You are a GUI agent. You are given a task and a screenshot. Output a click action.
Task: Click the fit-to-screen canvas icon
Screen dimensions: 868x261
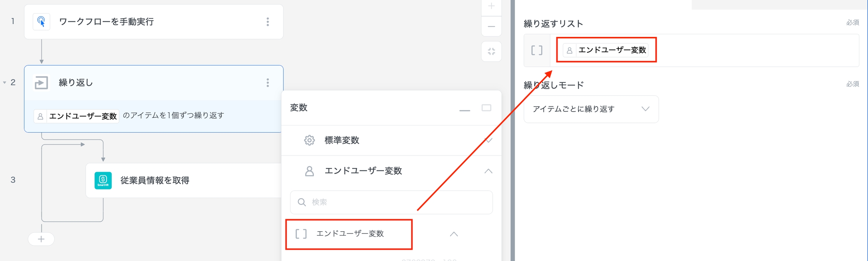[491, 51]
